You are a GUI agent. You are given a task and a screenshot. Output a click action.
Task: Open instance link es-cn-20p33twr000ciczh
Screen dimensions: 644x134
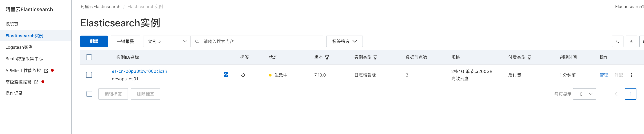(139, 71)
